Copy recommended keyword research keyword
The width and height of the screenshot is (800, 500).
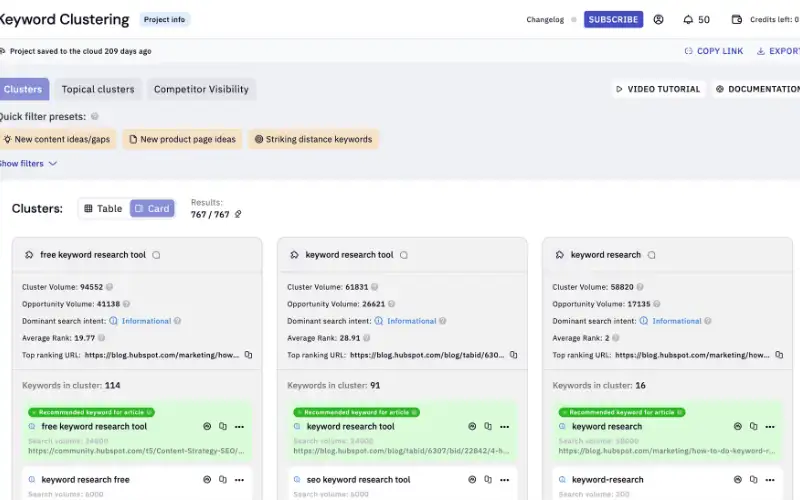754,427
